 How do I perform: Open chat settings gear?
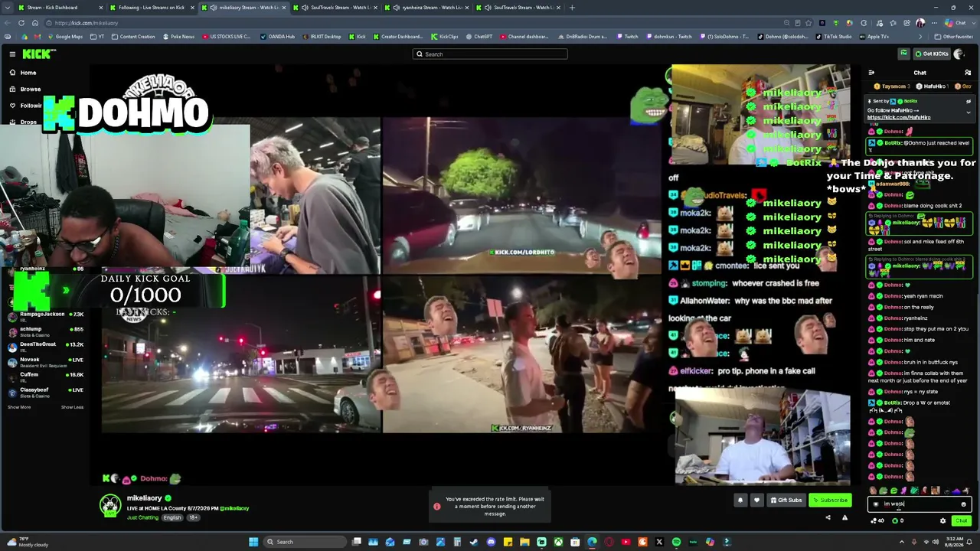(x=942, y=521)
